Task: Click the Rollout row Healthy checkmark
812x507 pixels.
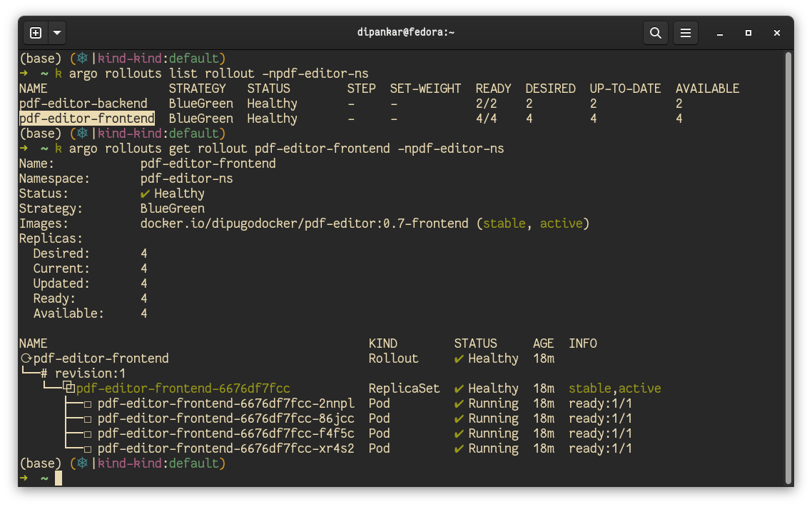Action: pos(459,358)
